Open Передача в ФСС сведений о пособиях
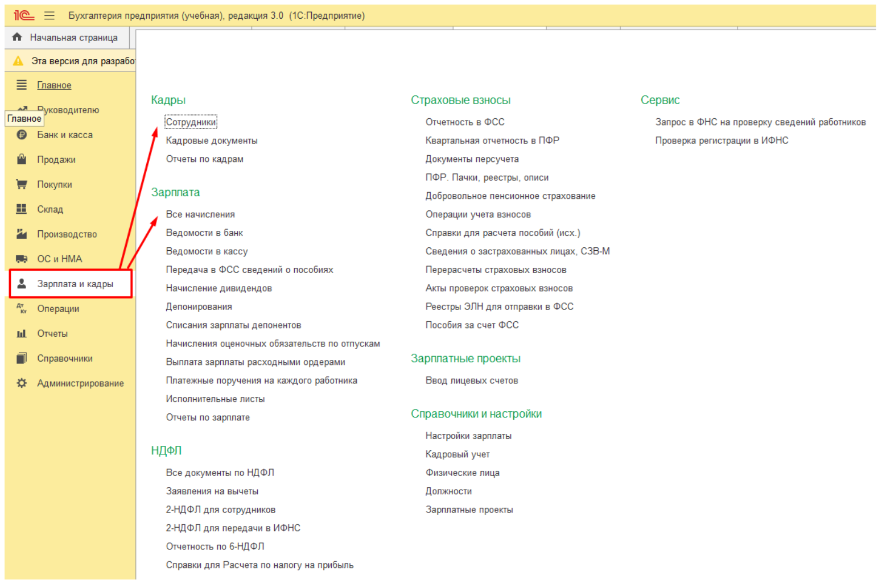882x588 pixels. (250, 270)
